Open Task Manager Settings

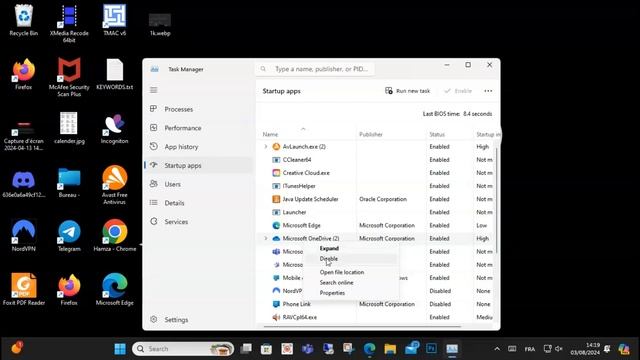click(x=199, y=320)
